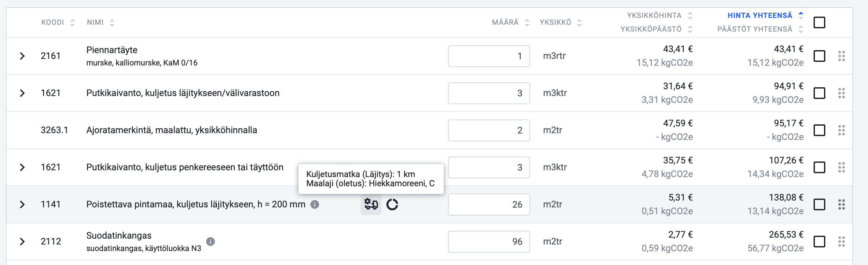868x265 pixels.
Task: Click Poistettava pintamaa, kuljetus läjitykseen text
Action: pyautogui.click(x=196, y=204)
